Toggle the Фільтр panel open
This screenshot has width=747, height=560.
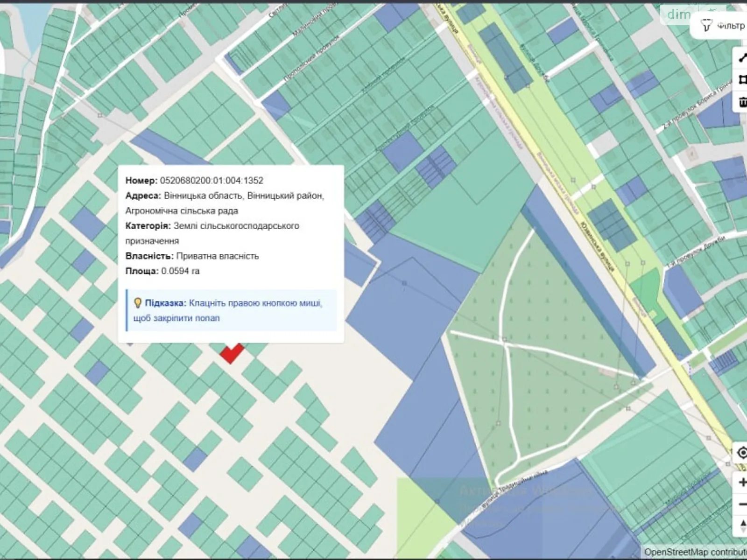[723, 27]
